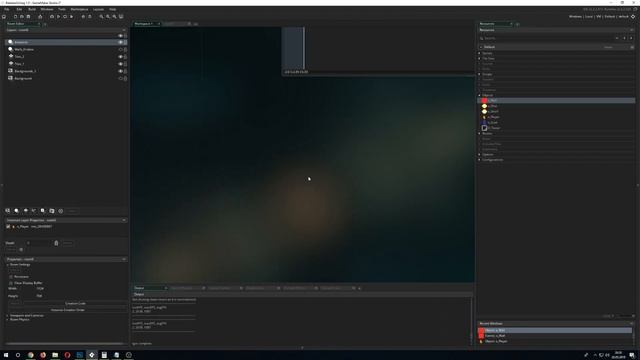The height and width of the screenshot is (360, 640).
Task: Click the Game Options toolbar icon
Action: click(x=83, y=17)
